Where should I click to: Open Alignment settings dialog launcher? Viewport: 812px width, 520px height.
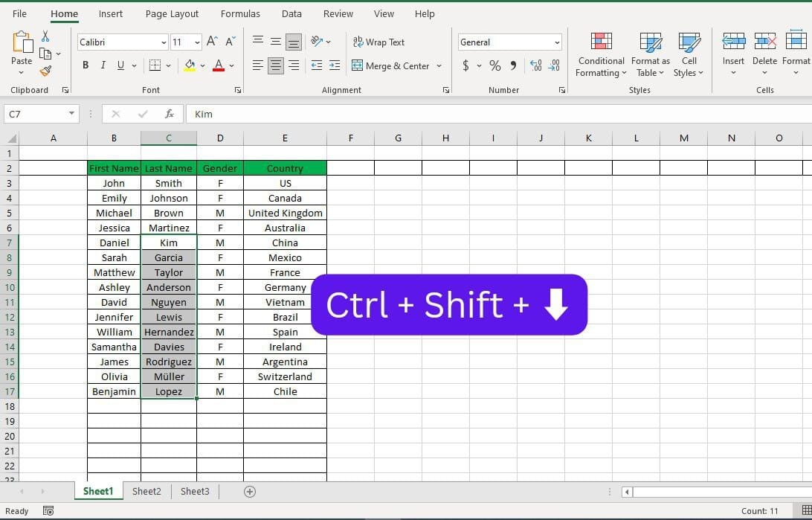pyautogui.click(x=446, y=90)
